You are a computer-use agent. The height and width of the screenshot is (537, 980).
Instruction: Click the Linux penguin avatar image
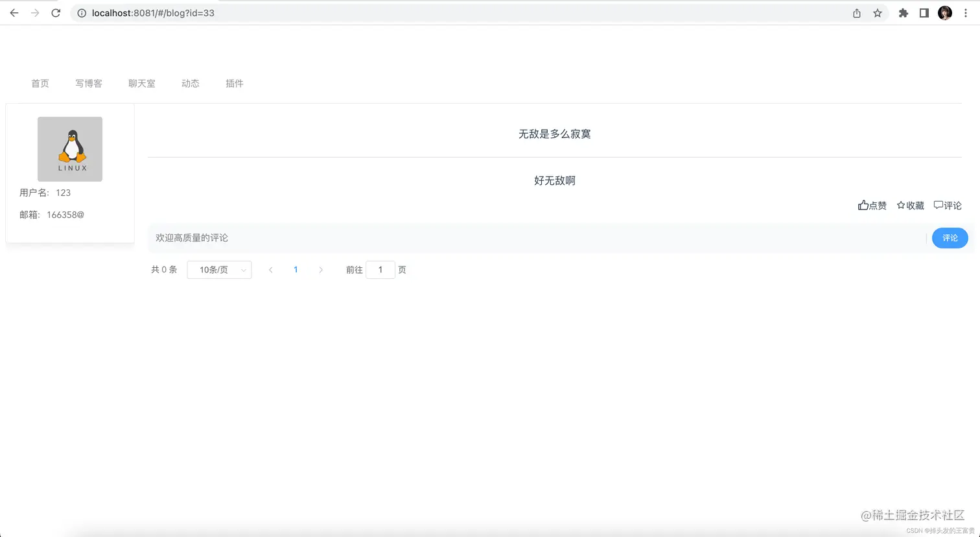click(69, 149)
